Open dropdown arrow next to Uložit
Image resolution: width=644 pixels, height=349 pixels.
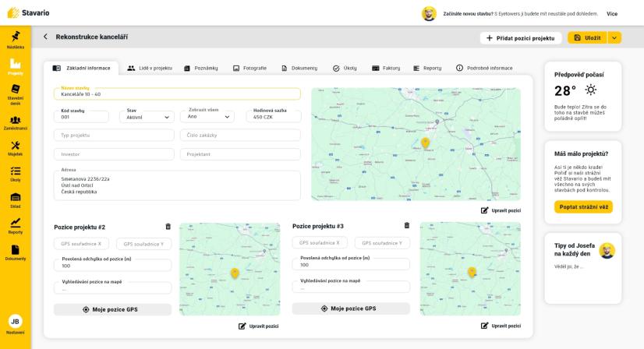point(614,37)
